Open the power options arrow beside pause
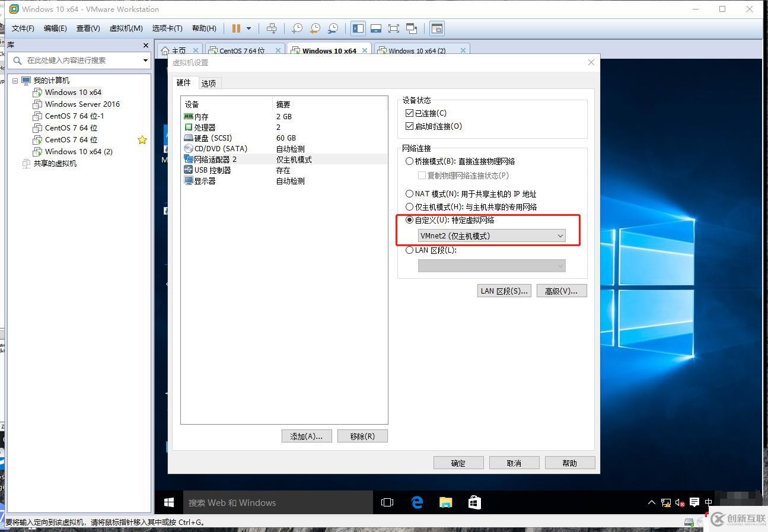768x532 pixels. coord(248,28)
